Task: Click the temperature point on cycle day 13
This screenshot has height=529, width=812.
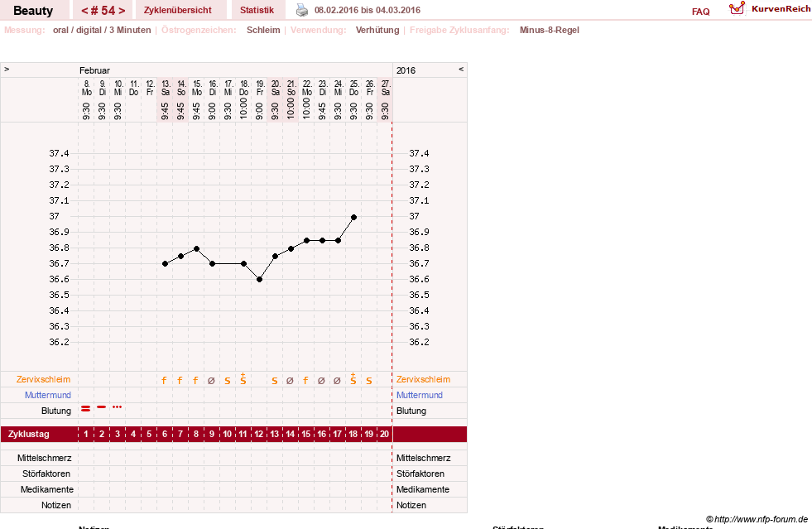Action: coord(275,257)
